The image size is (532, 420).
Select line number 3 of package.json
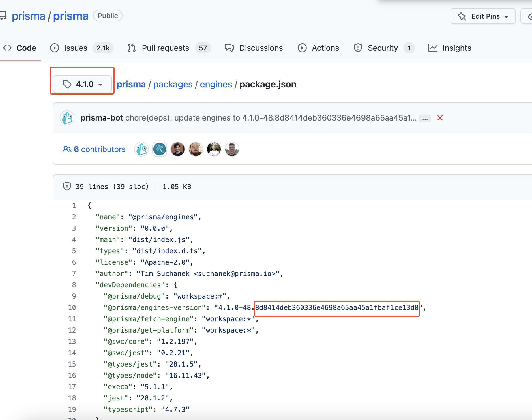(x=74, y=228)
